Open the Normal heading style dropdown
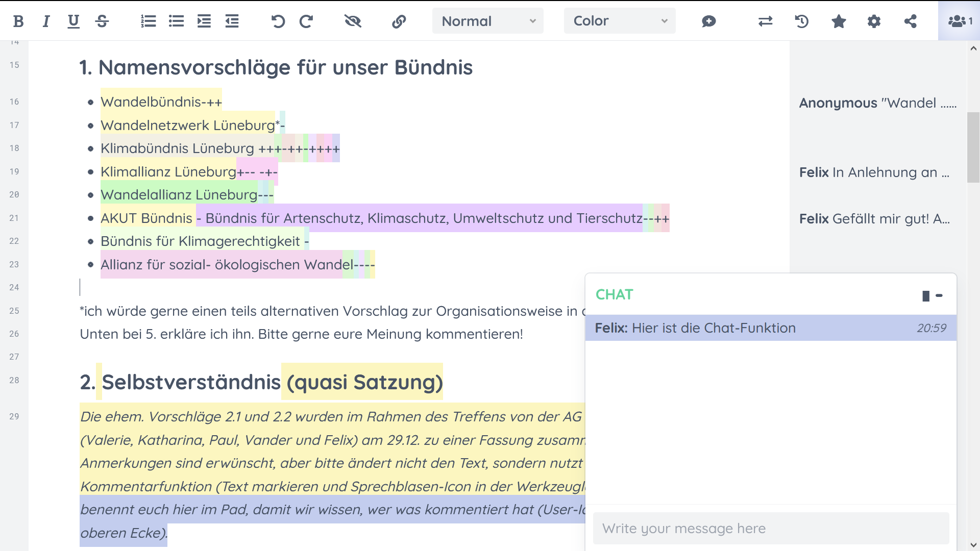The width and height of the screenshot is (980, 551). [x=487, y=21]
